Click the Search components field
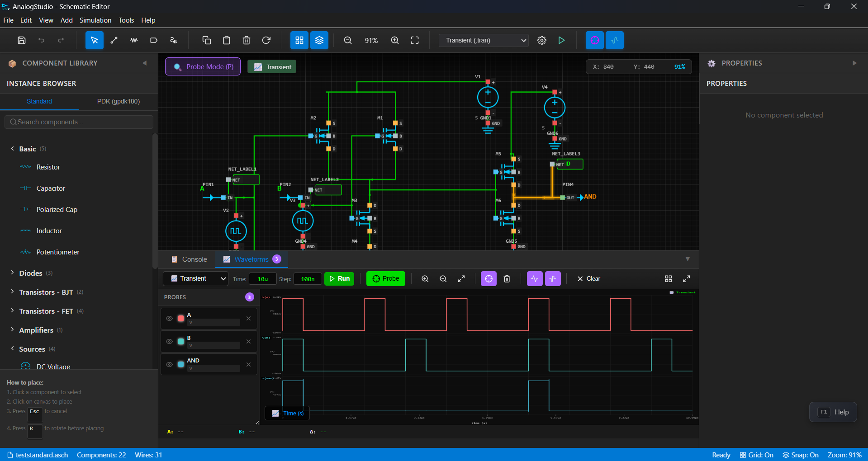 point(79,122)
